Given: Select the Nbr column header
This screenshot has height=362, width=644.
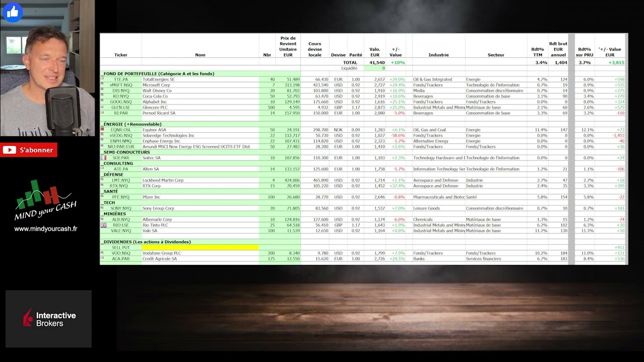Looking at the screenshot, I should 267,55.
